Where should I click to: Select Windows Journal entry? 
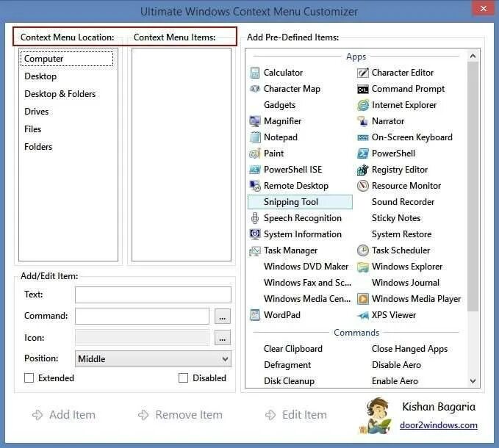tap(406, 283)
